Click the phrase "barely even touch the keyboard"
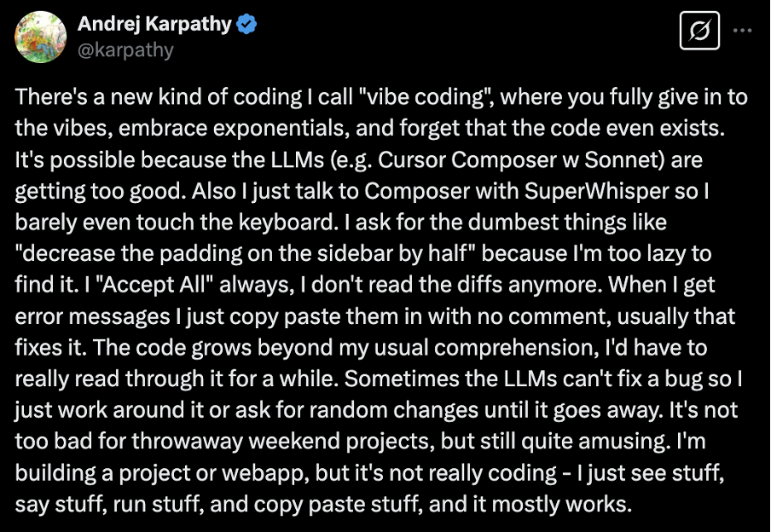This screenshot has height=532, width=771. 174,223
